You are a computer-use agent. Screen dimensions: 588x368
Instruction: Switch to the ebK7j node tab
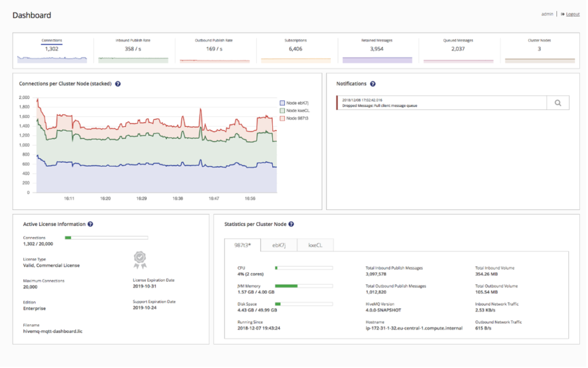tap(279, 245)
